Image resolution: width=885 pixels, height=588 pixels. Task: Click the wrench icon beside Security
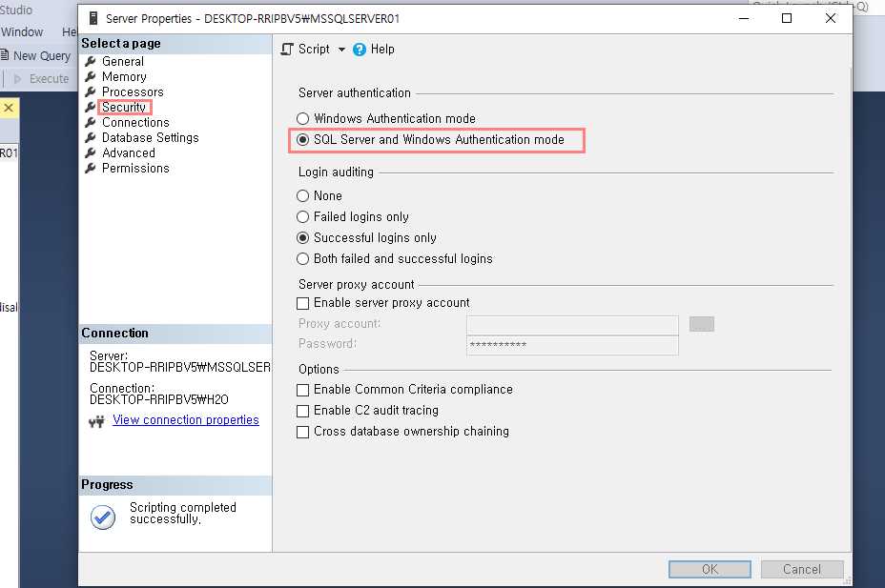91,107
